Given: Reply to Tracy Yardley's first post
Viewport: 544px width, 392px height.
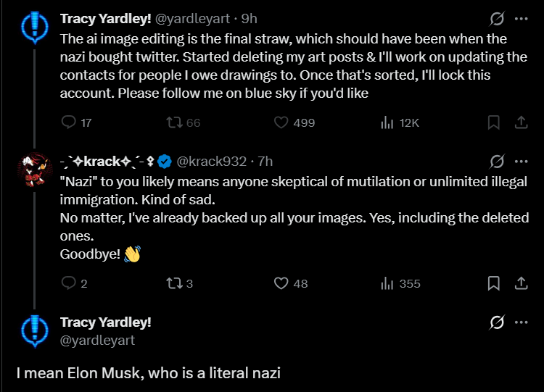Looking at the screenshot, I should pos(70,122).
